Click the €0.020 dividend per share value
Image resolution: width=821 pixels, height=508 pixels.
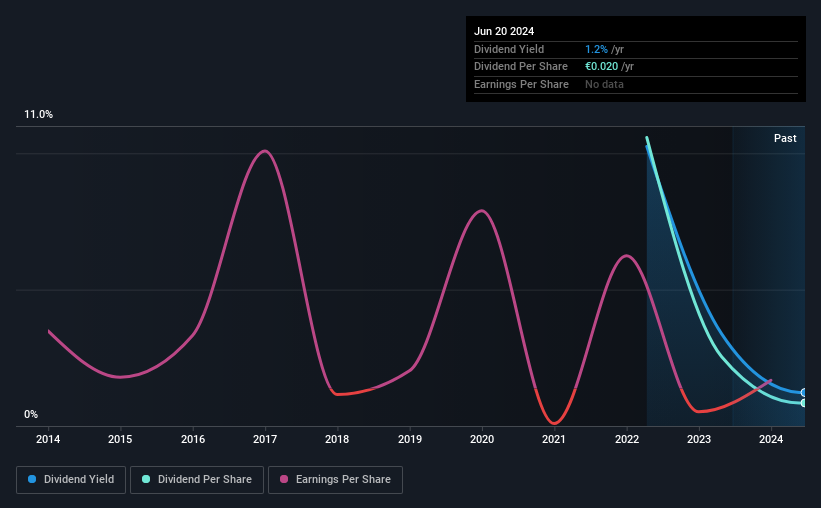tap(602, 67)
